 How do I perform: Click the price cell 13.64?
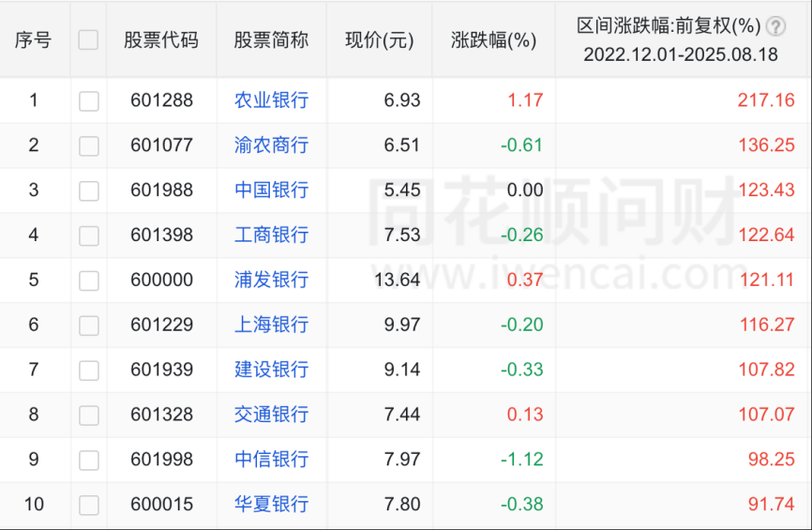point(398,280)
